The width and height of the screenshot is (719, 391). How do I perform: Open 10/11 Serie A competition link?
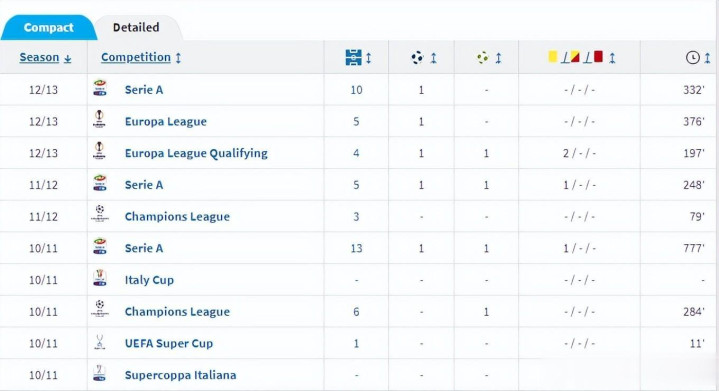(x=144, y=248)
